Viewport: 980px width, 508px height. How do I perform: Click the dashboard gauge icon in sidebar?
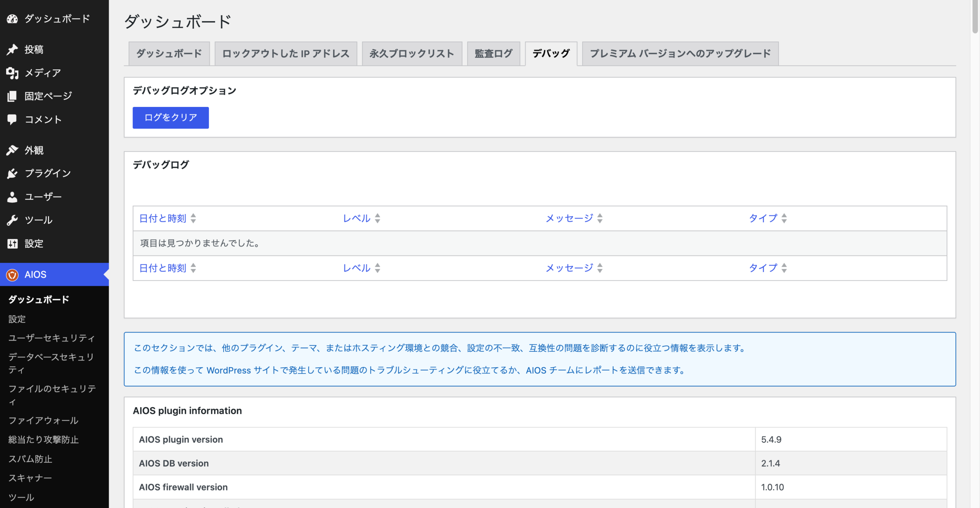12,19
